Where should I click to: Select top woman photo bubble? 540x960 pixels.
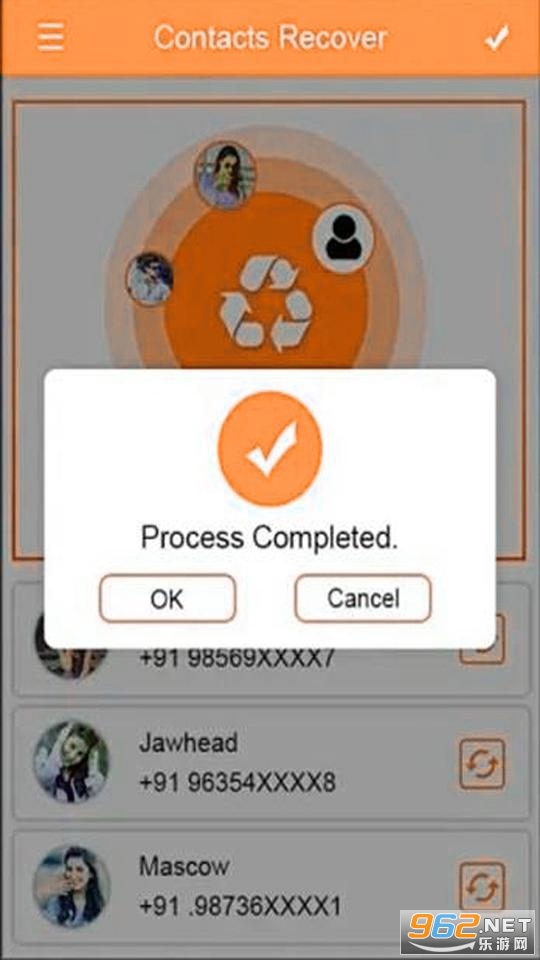(x=225, y=176)
